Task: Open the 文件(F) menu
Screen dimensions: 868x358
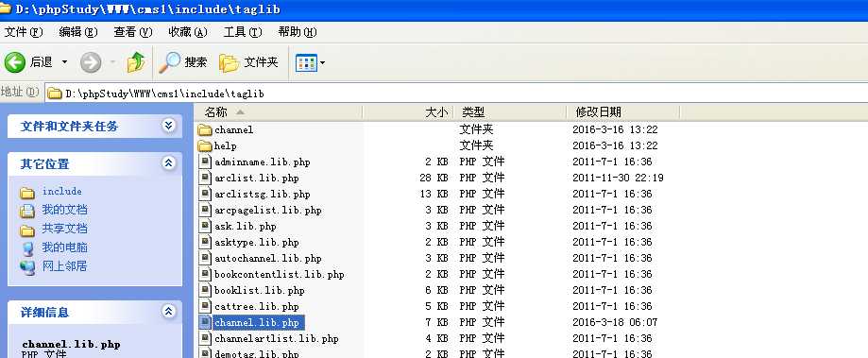Action: [x=24, y=32]
